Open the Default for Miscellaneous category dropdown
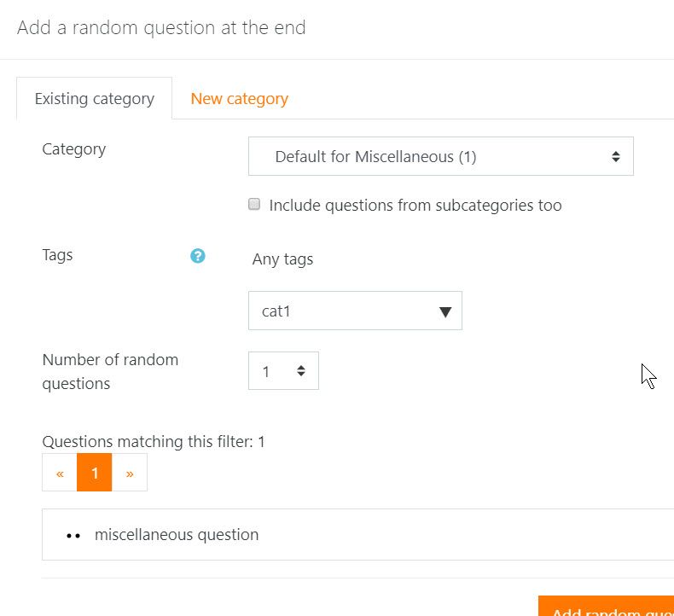This screenshot has width=674, height=616. coord(440,156)
